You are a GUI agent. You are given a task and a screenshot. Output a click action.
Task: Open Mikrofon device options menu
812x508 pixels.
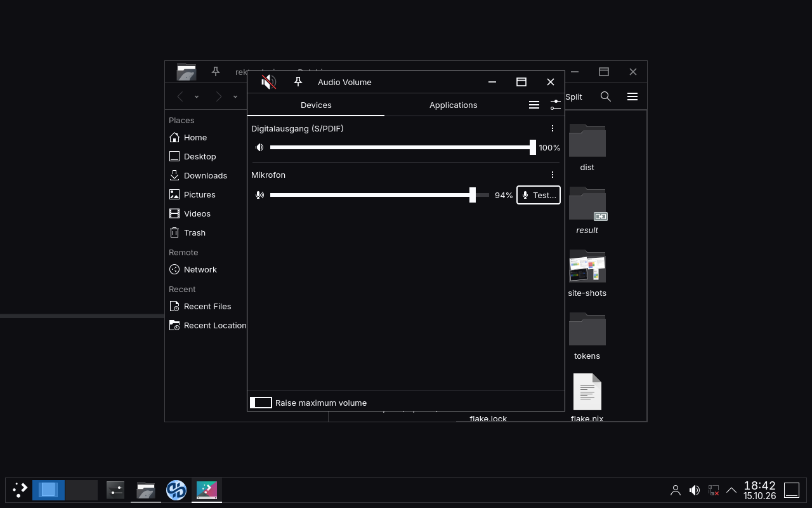tap(553, 175)
